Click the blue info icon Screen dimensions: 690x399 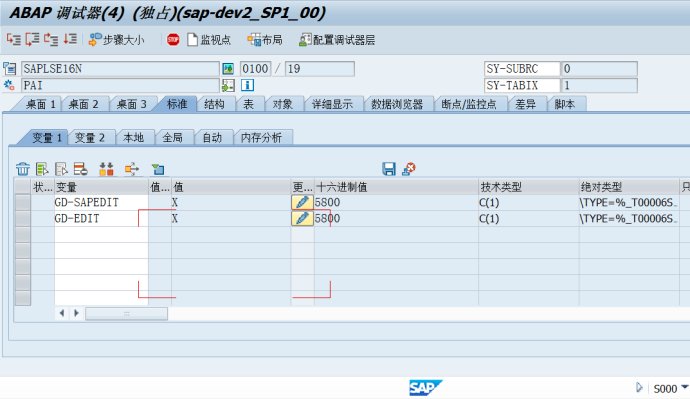point(247,85)
